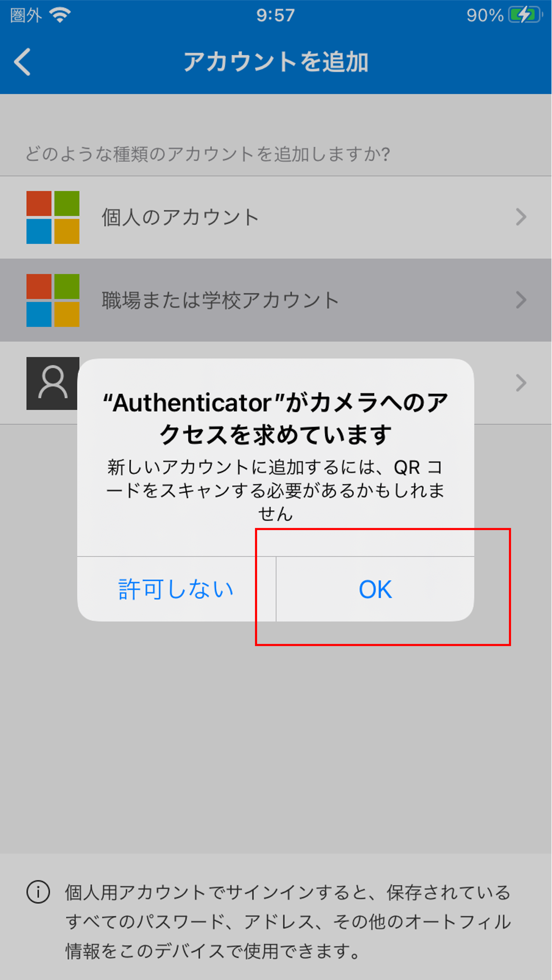This screenshot has height=980, width=552.
Task: Tap the QR code explanation message
Action: pyautogui.click(x=276, y=490)
